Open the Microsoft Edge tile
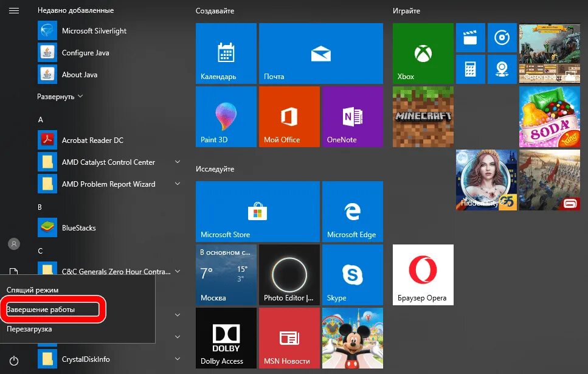 coord(353,212)
